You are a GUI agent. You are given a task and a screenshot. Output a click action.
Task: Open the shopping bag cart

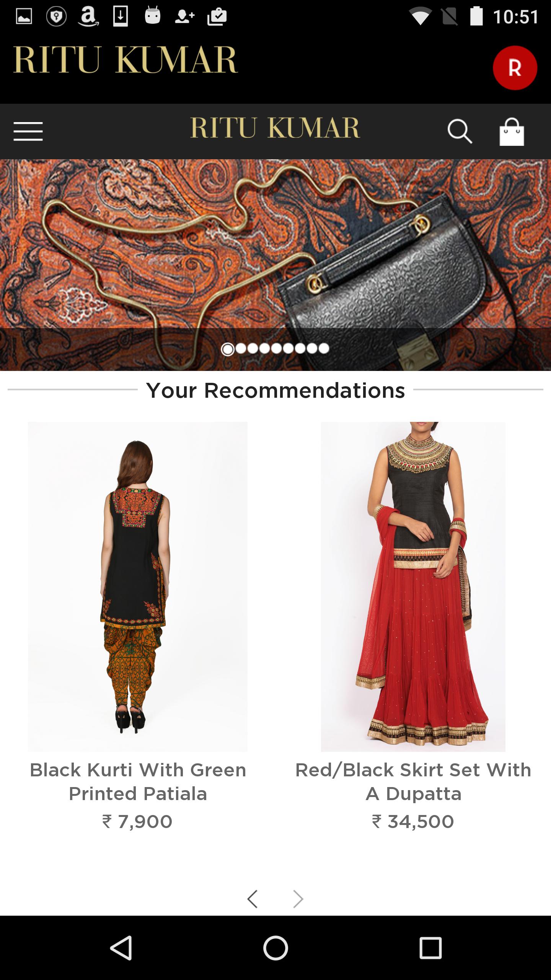(512, 131)
